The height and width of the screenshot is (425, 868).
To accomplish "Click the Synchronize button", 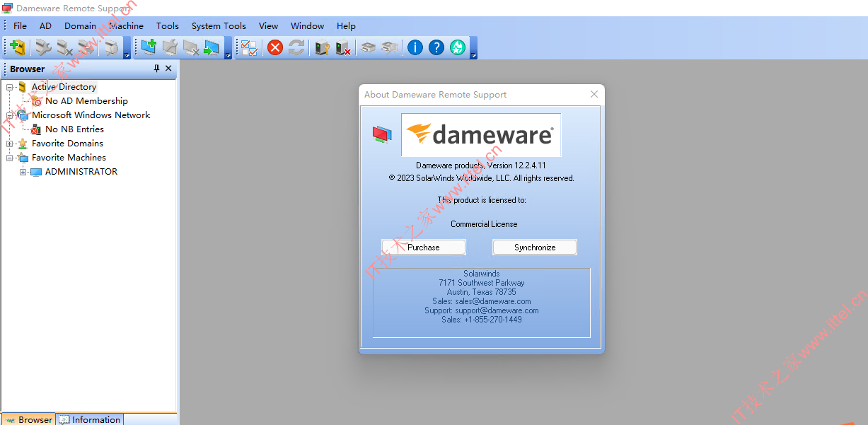I will pyautogui.click(x=535, y=248).
